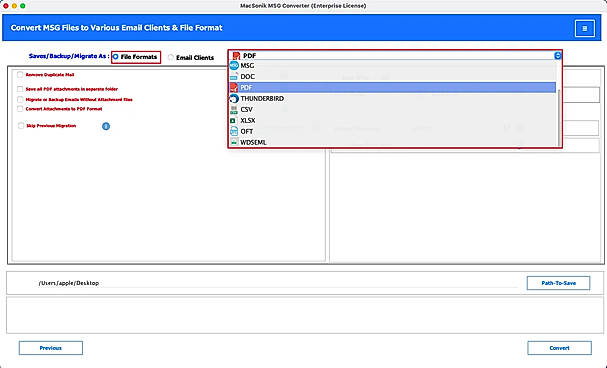Click the Path-To-Save button
The height and width of the screenshot is (368, 607).
coord(558,283)
